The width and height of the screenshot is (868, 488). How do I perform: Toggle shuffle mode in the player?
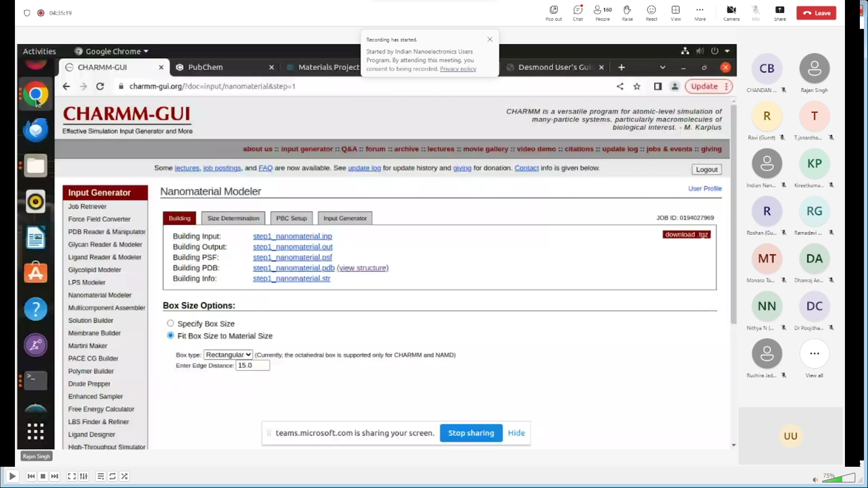point(124,476)
